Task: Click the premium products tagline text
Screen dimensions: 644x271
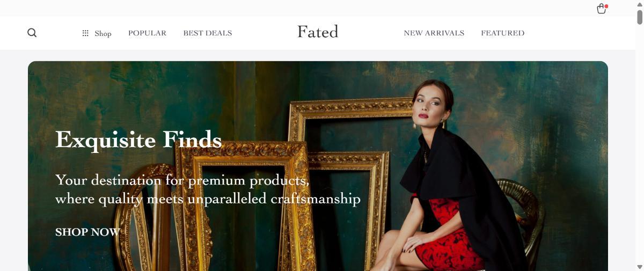Action: pos(208,189)
